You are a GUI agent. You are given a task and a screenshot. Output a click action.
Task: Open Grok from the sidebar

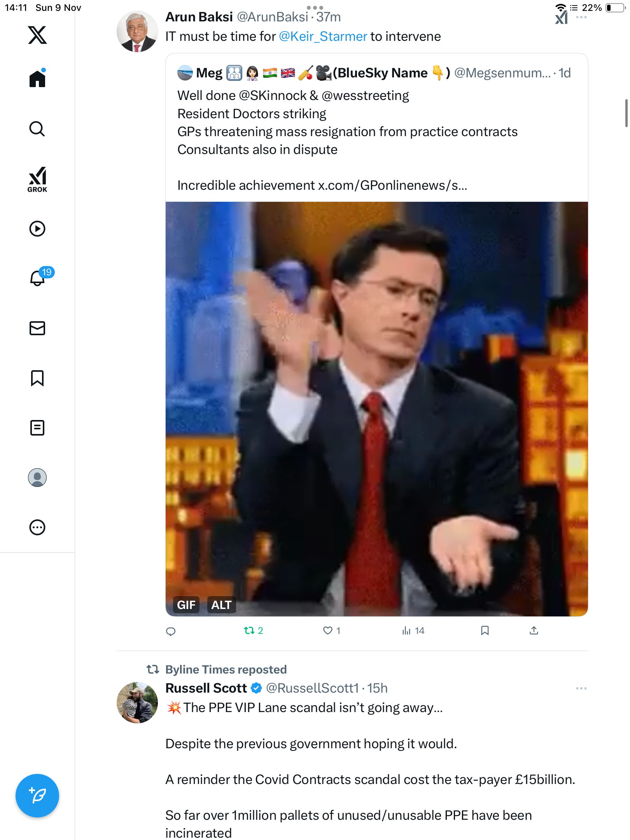pyautogui.click(x=37, y=179)
